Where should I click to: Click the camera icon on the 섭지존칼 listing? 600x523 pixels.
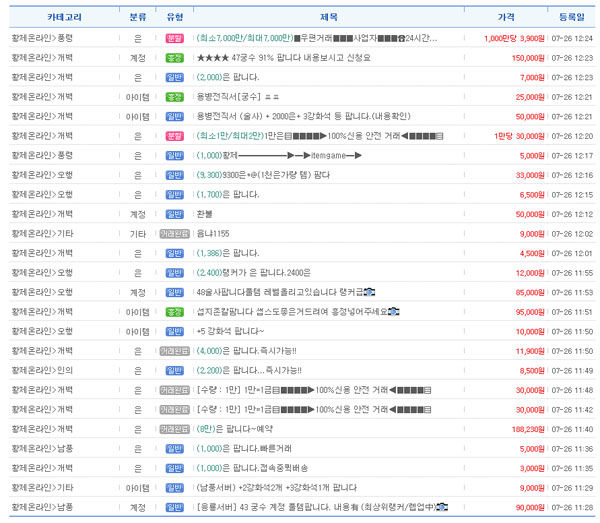tap(394, 312)
